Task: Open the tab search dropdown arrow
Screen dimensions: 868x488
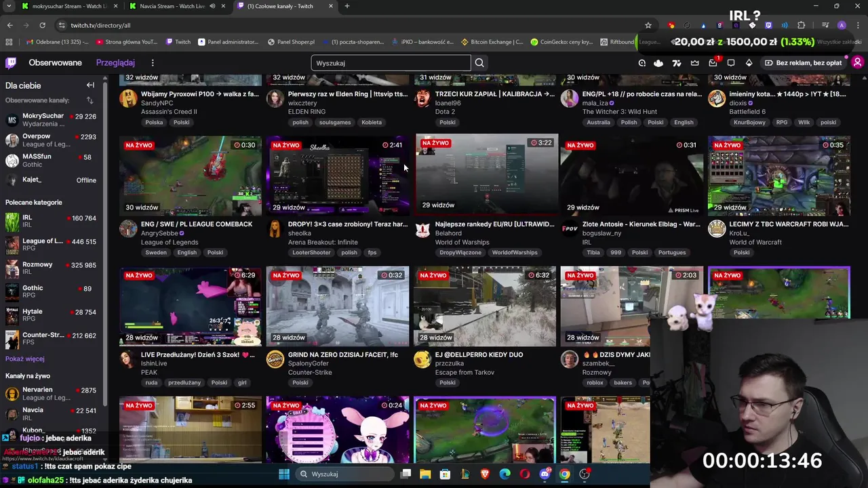Action: (9, 6)
